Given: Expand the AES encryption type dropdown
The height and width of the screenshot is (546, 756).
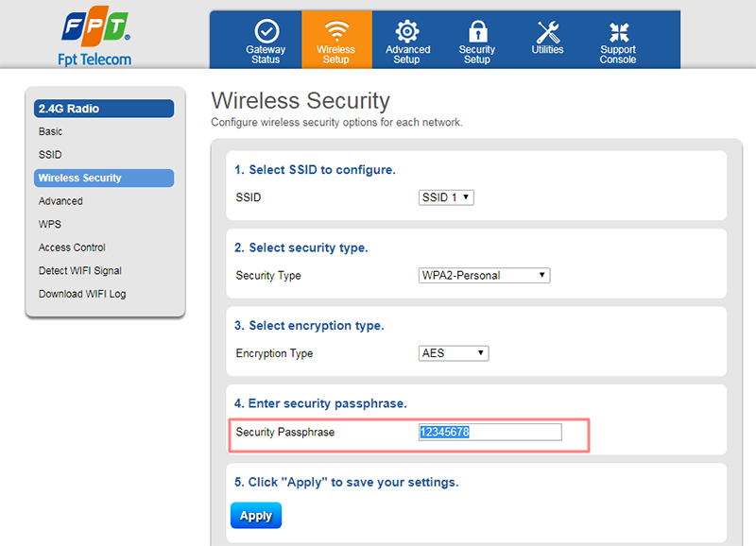Looking at the screenshot, I should coord(454,353).
